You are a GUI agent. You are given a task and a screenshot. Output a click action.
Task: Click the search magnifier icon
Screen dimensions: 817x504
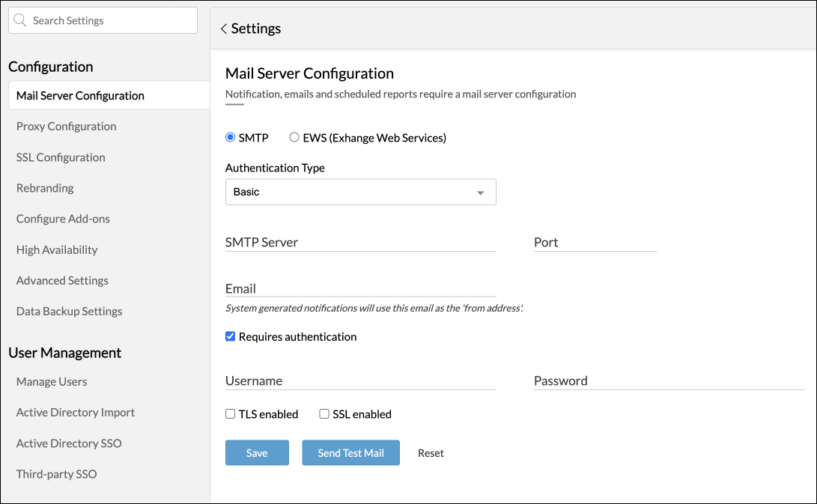20,21
